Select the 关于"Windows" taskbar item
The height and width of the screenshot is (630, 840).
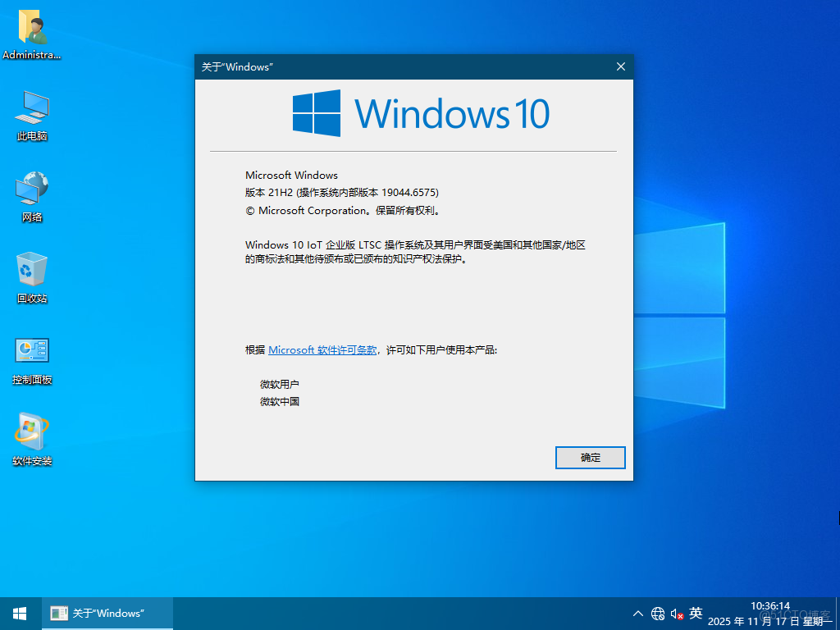[x=107, y=613]
